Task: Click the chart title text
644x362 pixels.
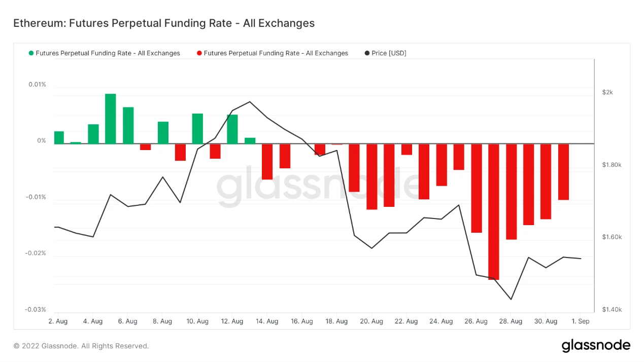Action: click(164, 23)
